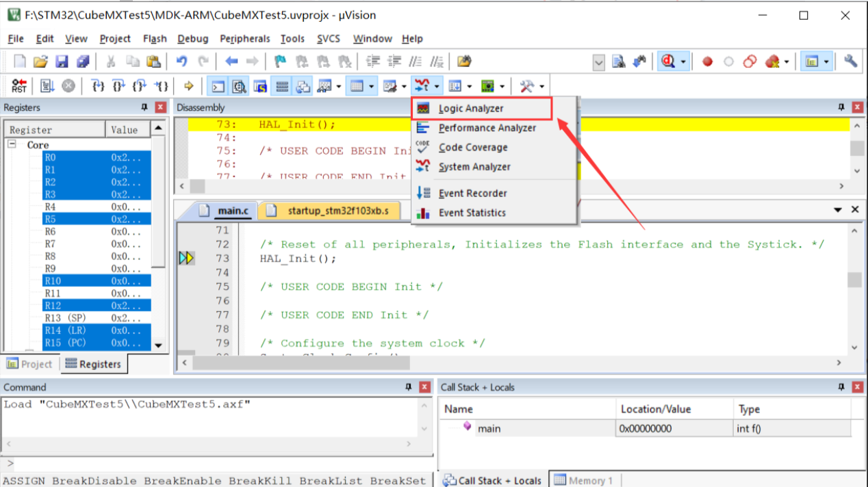Switch to the Project tab
Screen dimensions: 868x487
[29, 364]
